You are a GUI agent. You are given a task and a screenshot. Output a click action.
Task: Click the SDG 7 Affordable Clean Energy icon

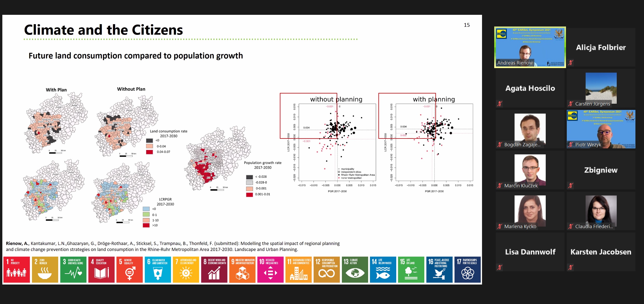(186, 269)
